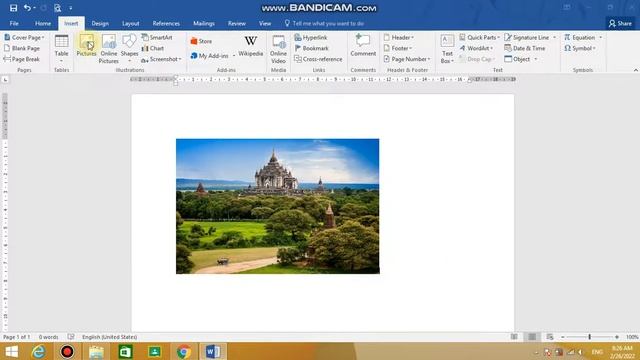Viewport: 640px width, 360px height.
Task: Insert SmartArt graphic
Action: coord(157,37)
